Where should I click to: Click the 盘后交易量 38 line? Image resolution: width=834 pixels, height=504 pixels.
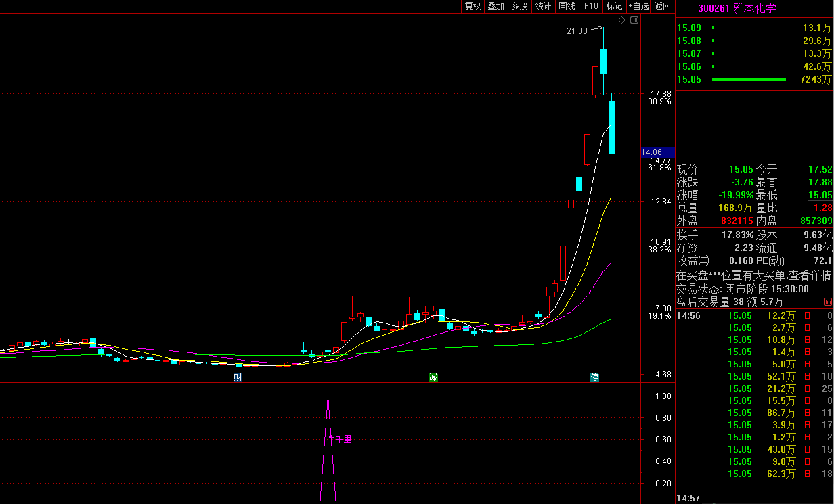[730, 302]
